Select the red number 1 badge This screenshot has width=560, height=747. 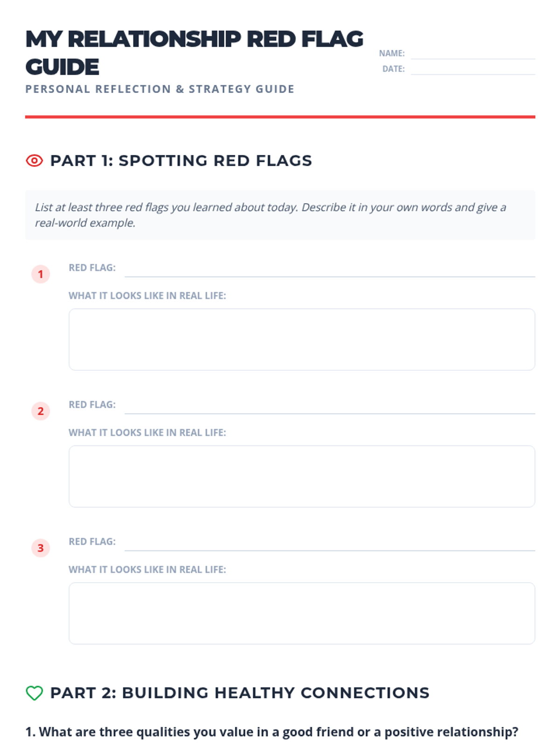pos(41,274)
